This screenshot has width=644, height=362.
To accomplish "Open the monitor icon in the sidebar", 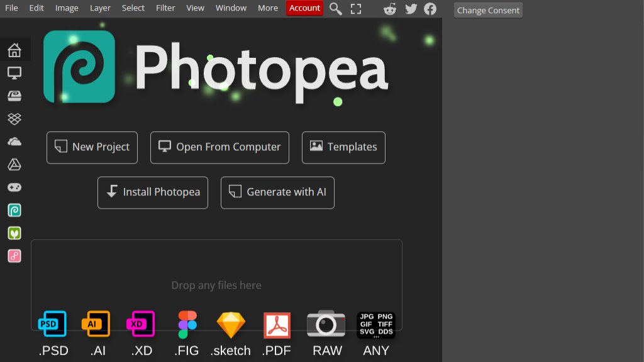I will 14,72.
